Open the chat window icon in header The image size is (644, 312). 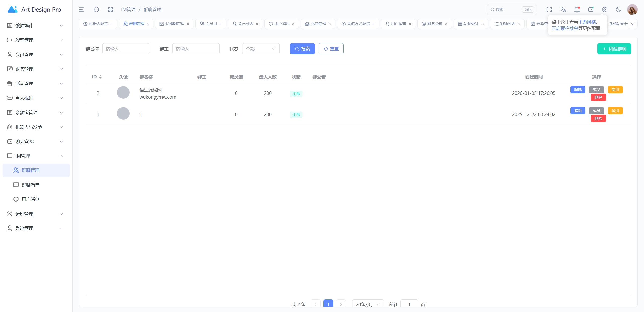[591, 10]
